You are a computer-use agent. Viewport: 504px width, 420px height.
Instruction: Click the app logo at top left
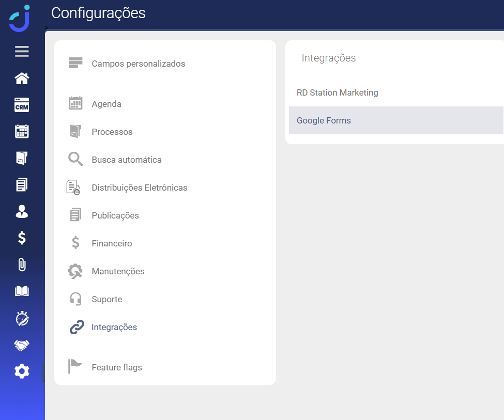(x=20, y=18)
